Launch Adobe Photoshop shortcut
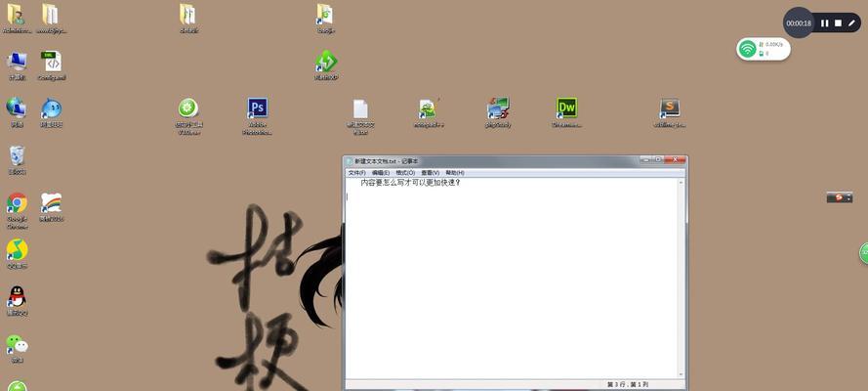This screenshot has width=868, height=391. pos(258,109)
